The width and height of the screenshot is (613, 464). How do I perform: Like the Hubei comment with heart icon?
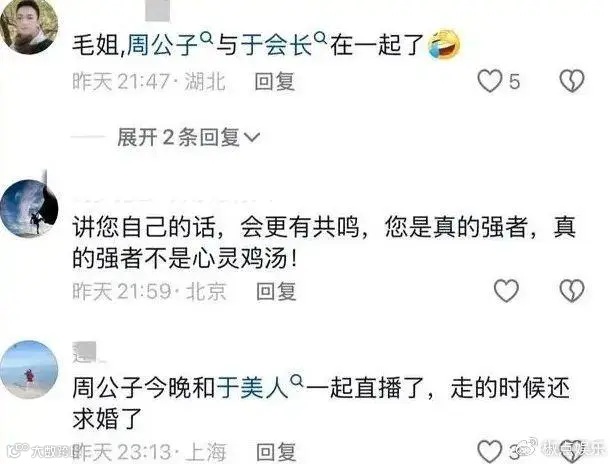point(490,81)
